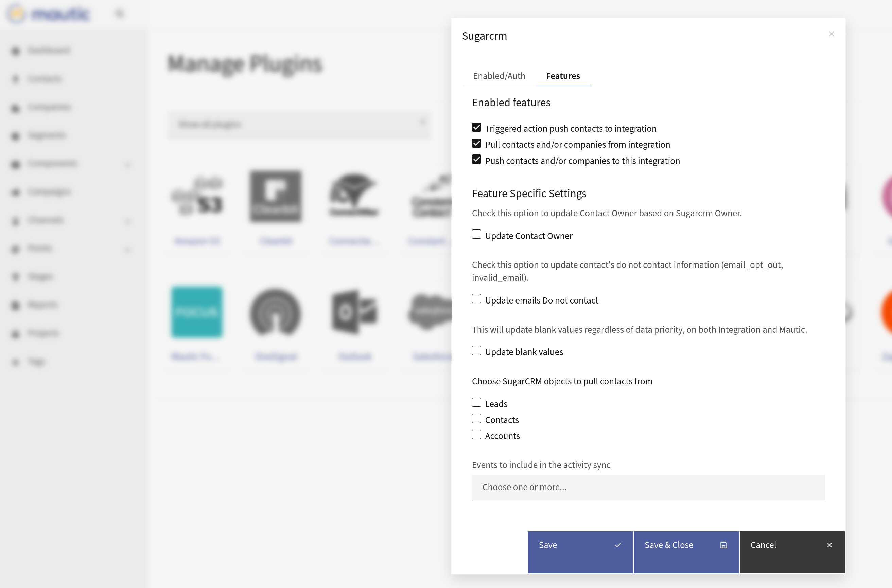The image size is (892, 588).
Task: Click the Save button checkmark icon
Action: [x=618, y=545]
